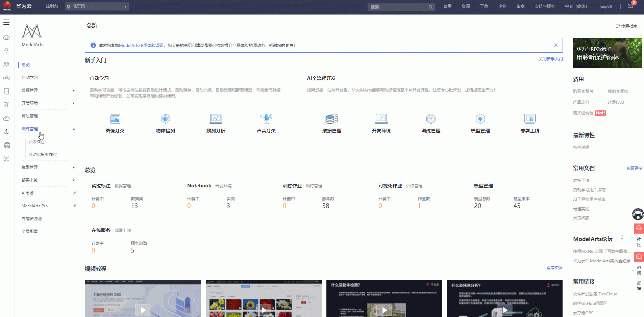Open the huqi88 account menu
Image resolution: width=644 pixels, height=317 pixels.
click(605, 6)
